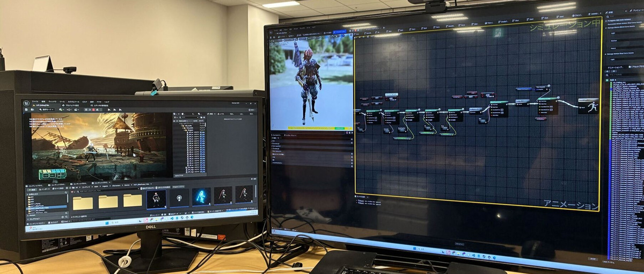Open the Windows Start button on left monitor
This screenshot has height=274, width=644.
click(107, 222)
